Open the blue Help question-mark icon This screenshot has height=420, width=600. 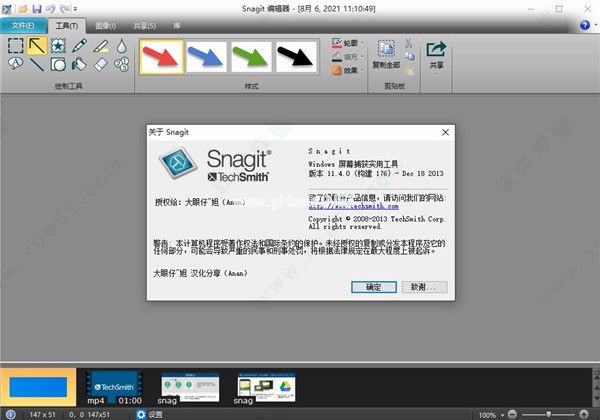(585, 25)
